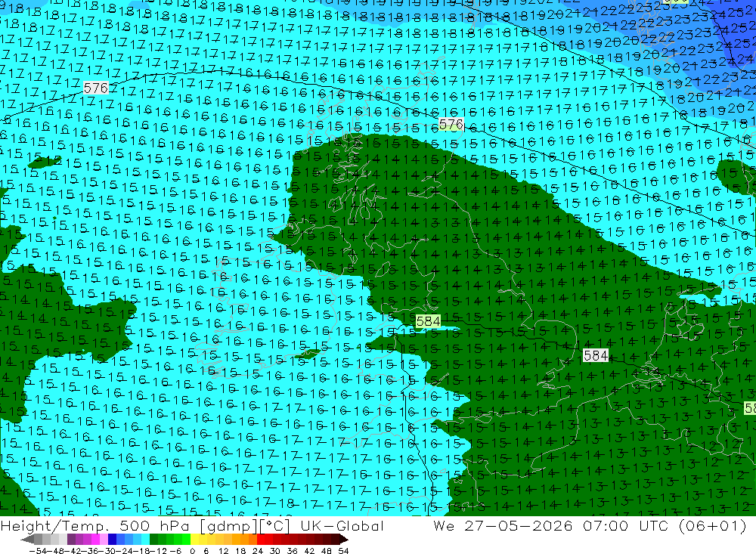Click the "[gdmp]" unit label

[229, 526]
